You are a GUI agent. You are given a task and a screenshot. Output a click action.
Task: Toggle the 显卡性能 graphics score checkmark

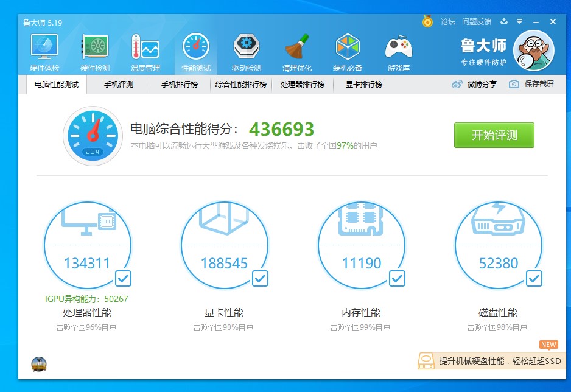click(260, 278)
